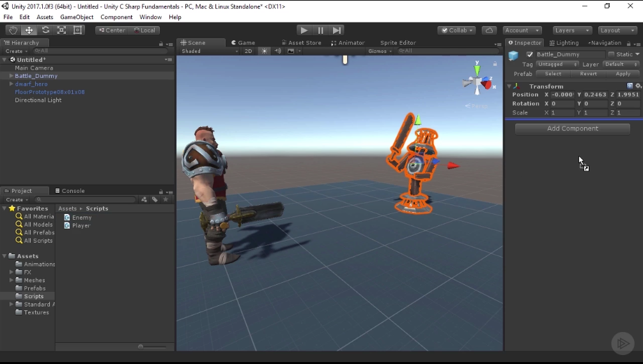Viewport: 643px width, 364px height.
Task: Toggle Local coordinate button
Action: coord(144,31)
